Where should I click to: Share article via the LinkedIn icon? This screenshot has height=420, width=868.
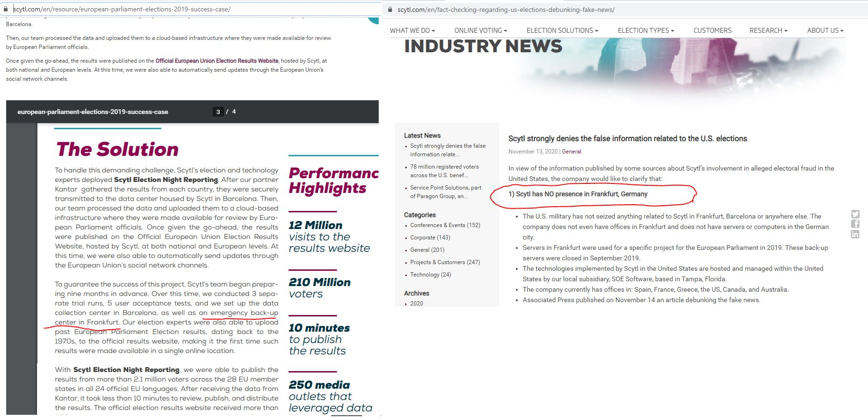coord(855,234)
